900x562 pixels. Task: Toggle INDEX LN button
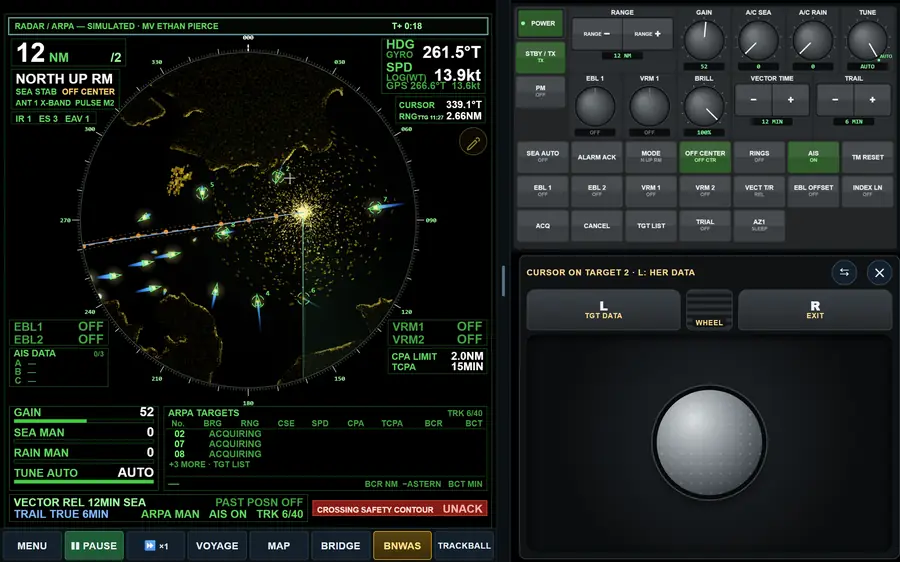coord(867,191)
